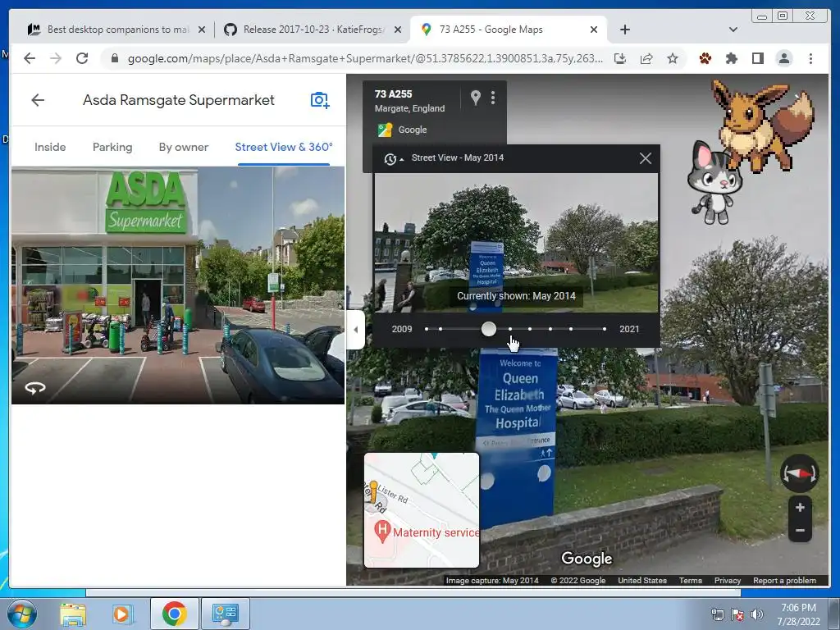Image resolution: width=840 pixels, height=630 pixels.
Task: Open the volume speaker tray icon
Action: point(756,614)
